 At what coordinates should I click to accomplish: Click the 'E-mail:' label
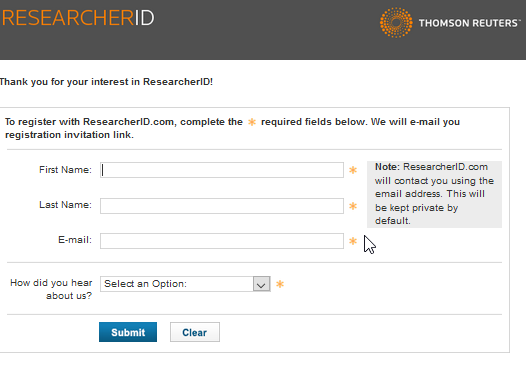[75, 240]
